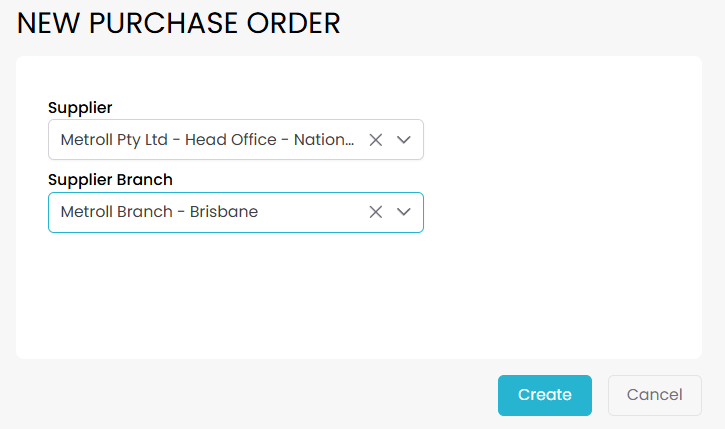The height and width of the screenshot is (429, 725).
Task: Click the Metroll Branch - Brisbane text
Action: coord(159,212)
